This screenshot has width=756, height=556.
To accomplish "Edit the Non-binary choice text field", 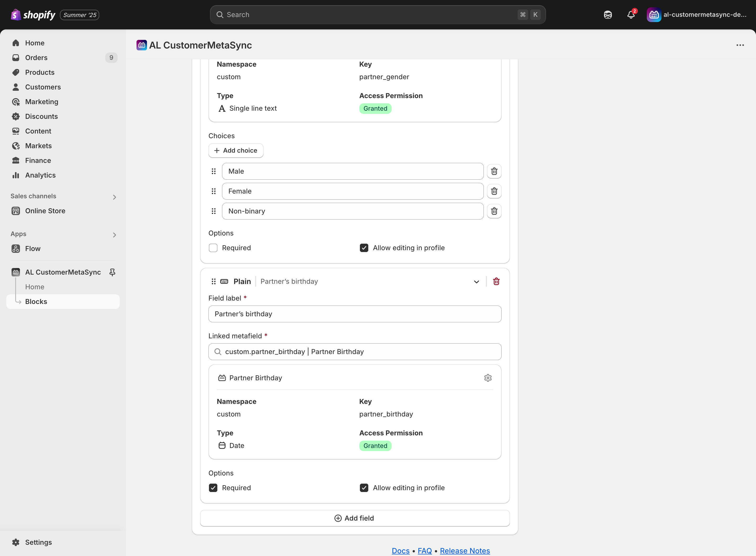I will click(x=353, y=211).
